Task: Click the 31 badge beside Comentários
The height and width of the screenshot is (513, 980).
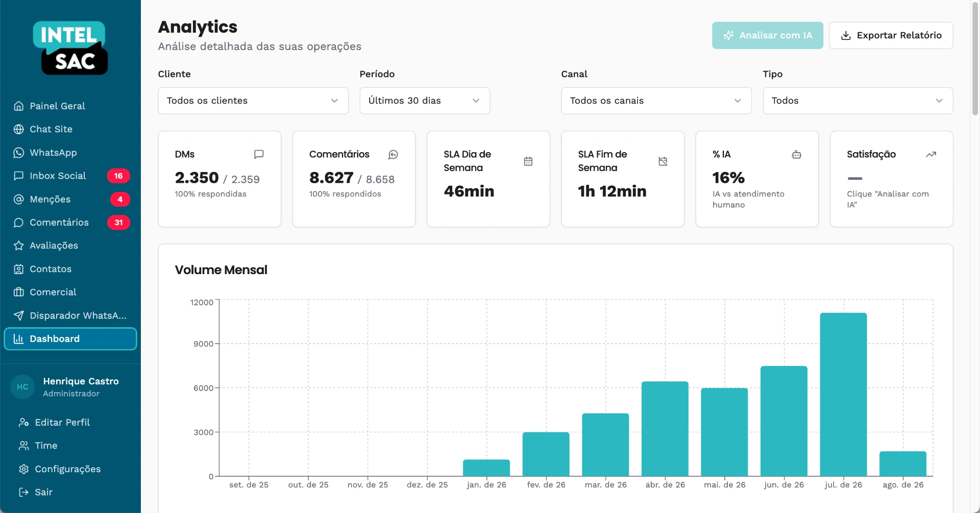Action: click(118, 223)
